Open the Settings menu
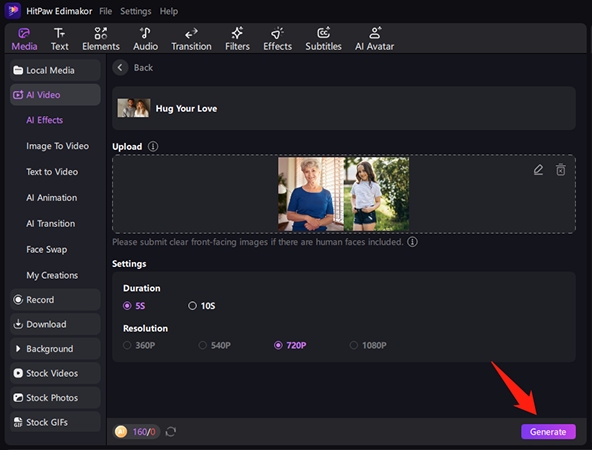The height and width of the screenshot is (450, 592). (136, 11)
